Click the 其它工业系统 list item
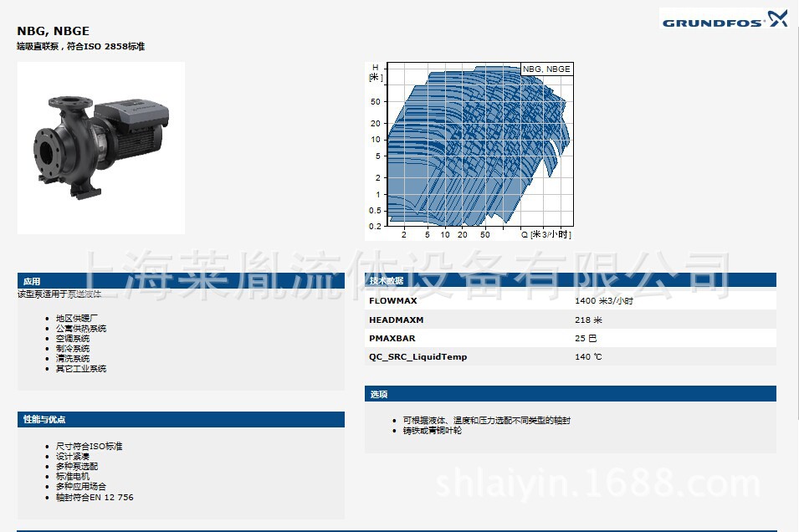799x532 pixels. (x=81, y=369)
